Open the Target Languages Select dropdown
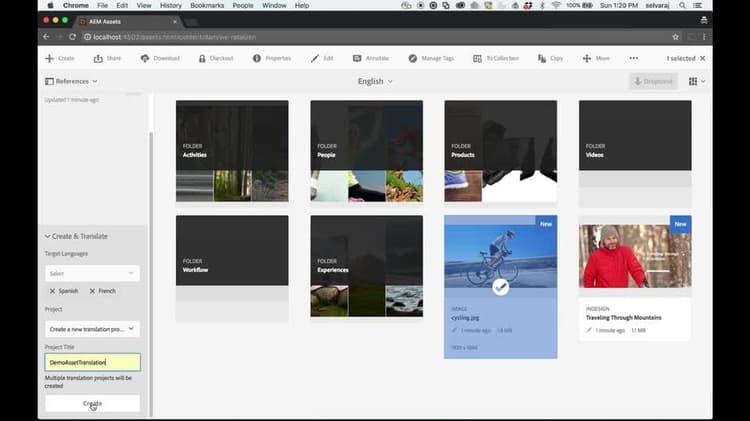The width and height of the screenshot is (750, 421). (92, 273)
